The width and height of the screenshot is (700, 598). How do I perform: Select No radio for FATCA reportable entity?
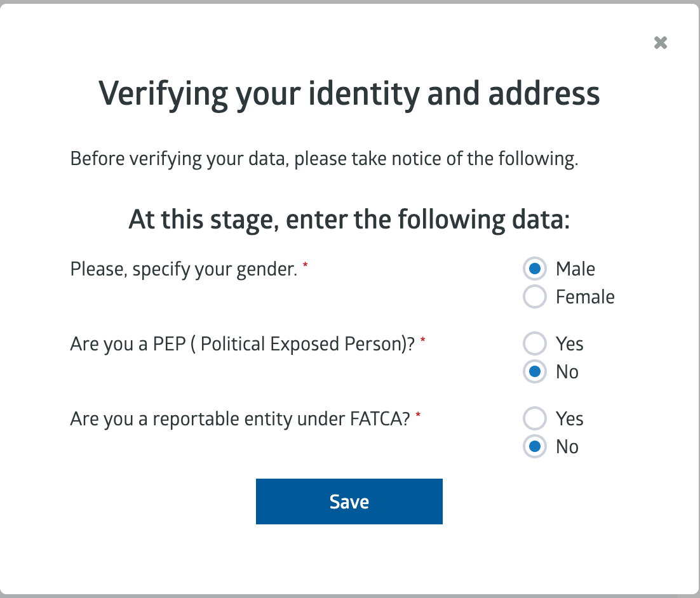point(535,447)
